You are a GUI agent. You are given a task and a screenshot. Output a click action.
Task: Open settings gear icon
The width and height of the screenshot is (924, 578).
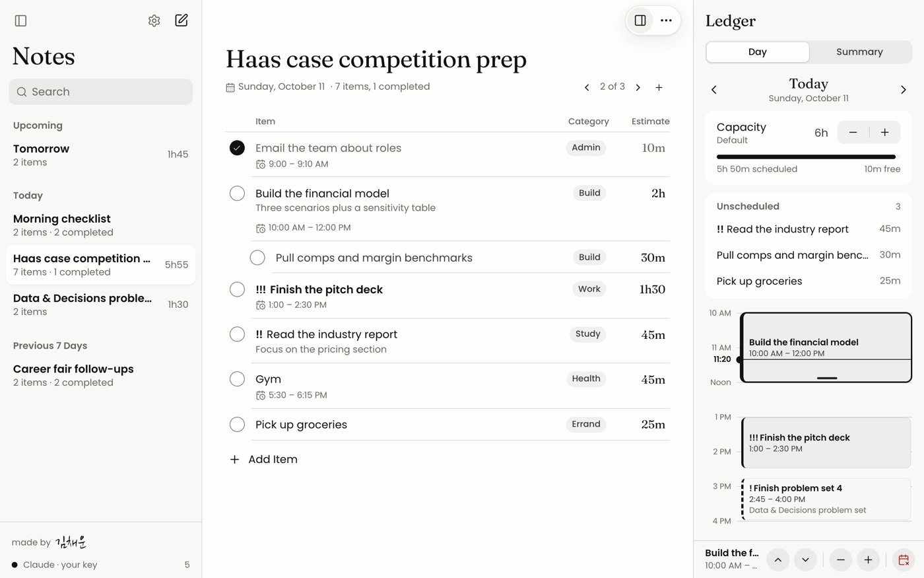tap(154, 20)
